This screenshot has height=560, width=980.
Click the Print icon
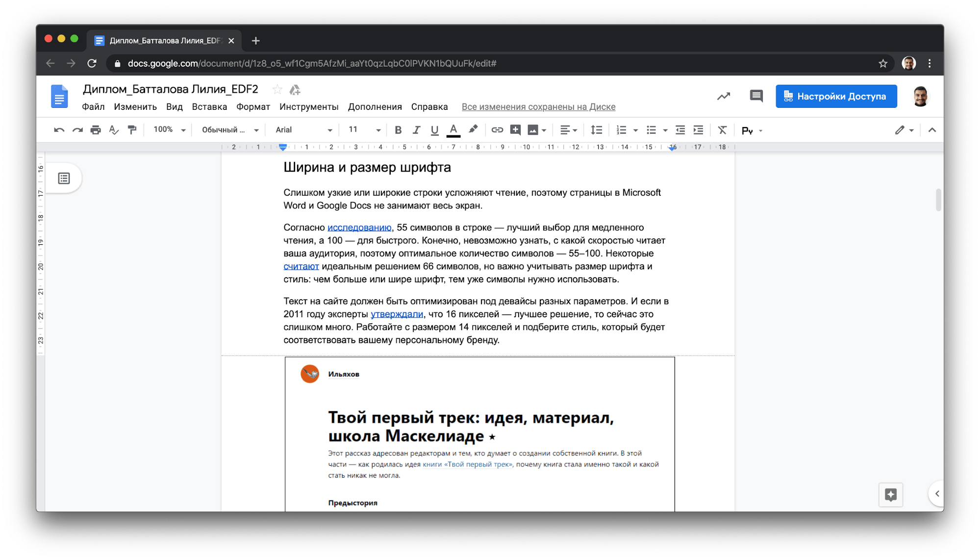(x=96, y=129)
